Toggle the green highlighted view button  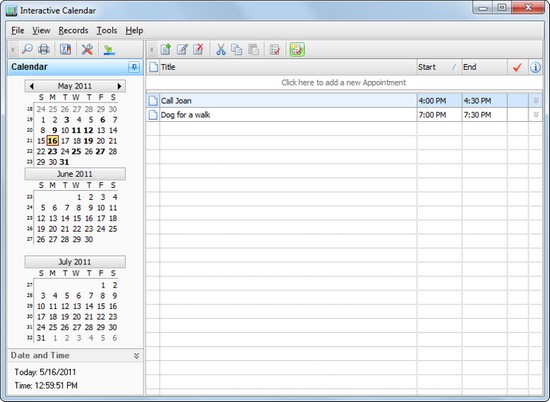click(x=297, y=49)
